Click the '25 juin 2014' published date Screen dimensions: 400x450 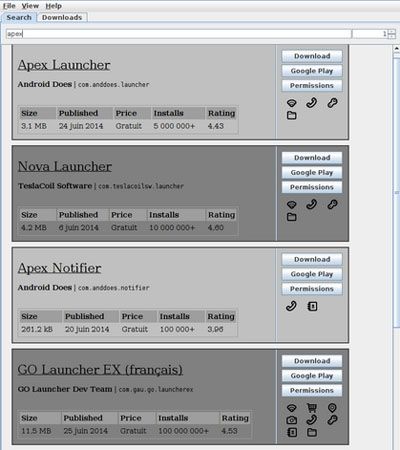coord(86,431)
